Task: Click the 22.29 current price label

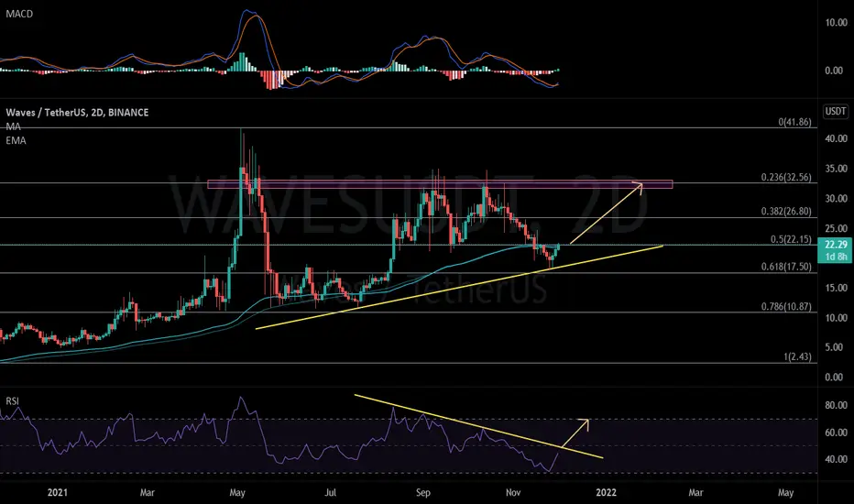Action: pyautogui.click(x=836, y=245)
